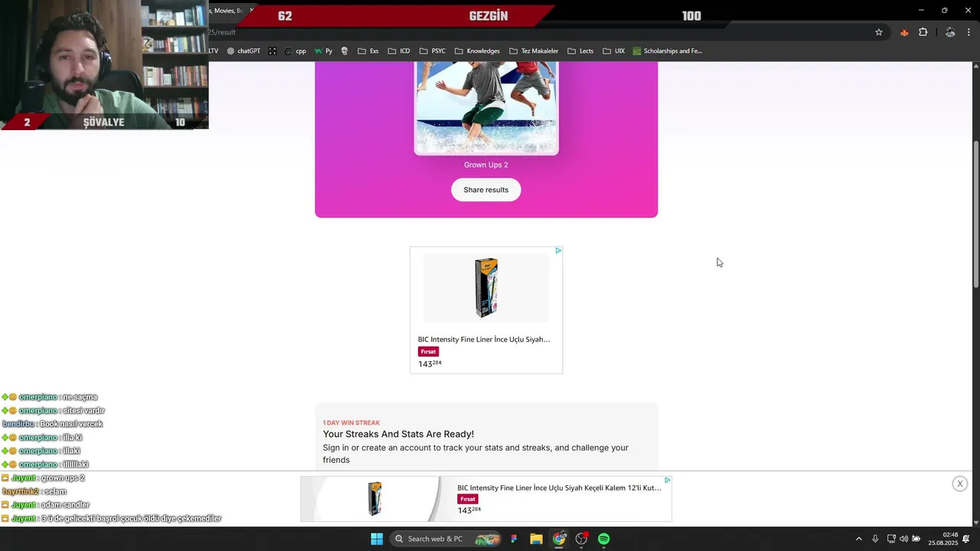Image resolution: width=980 pixels, height=551 pixels.
Task: Click the AdChoices icon on bottom banner
Action: pyautogui.click(x=668, y=481)
